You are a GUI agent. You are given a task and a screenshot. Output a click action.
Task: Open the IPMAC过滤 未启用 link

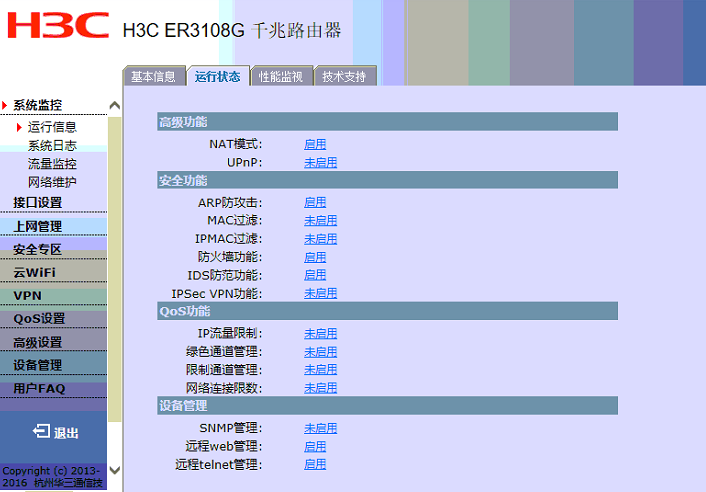[321, 239]
